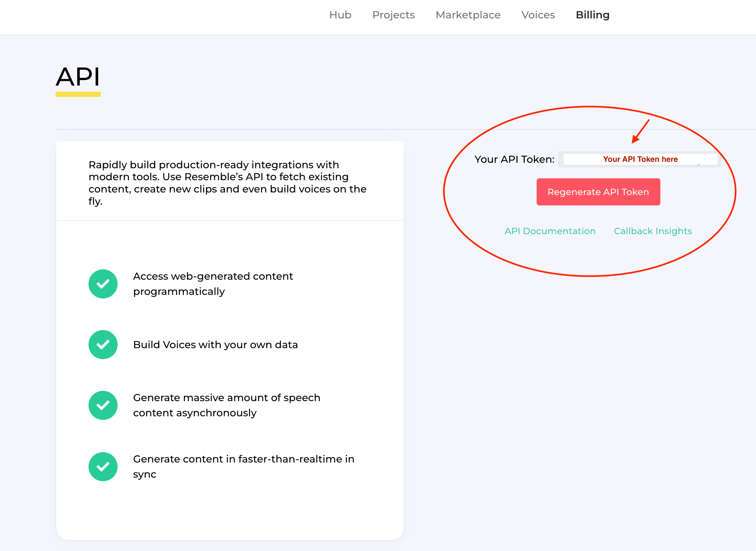Open the Marketplace tab
Screen dimensions: 756x551
(468, 15)
